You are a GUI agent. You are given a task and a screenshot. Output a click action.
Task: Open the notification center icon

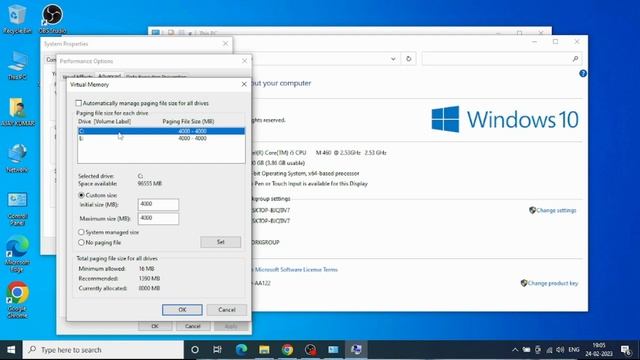pos(626,350)
